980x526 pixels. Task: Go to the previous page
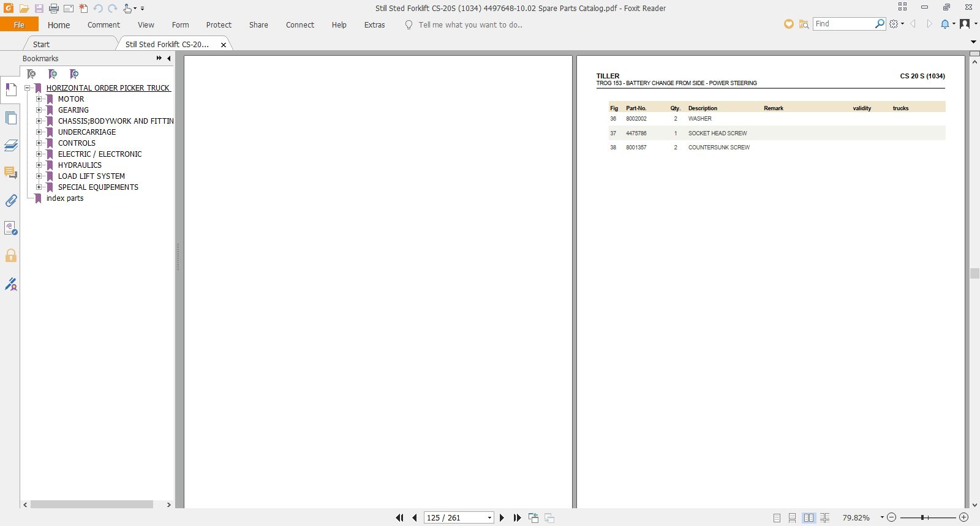pyautogui.click(x=415, y=518)
